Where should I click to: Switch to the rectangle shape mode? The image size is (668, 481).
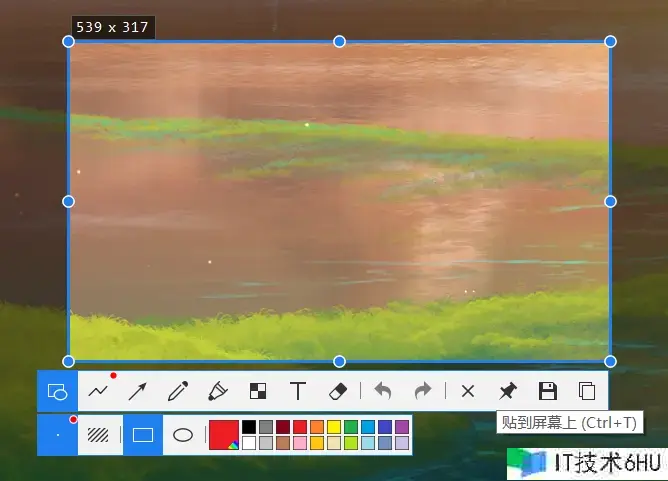[143, 435]
